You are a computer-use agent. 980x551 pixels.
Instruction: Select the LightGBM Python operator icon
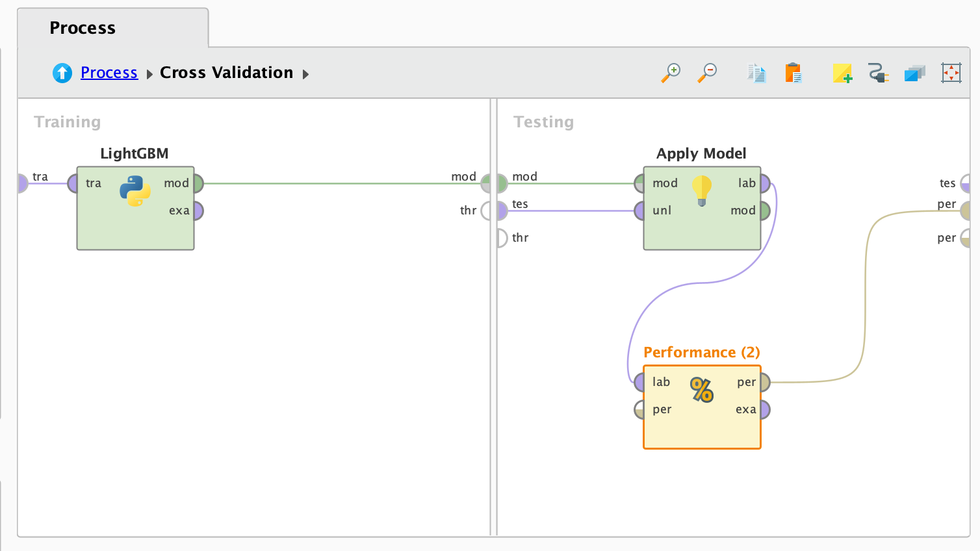(135, 191)
